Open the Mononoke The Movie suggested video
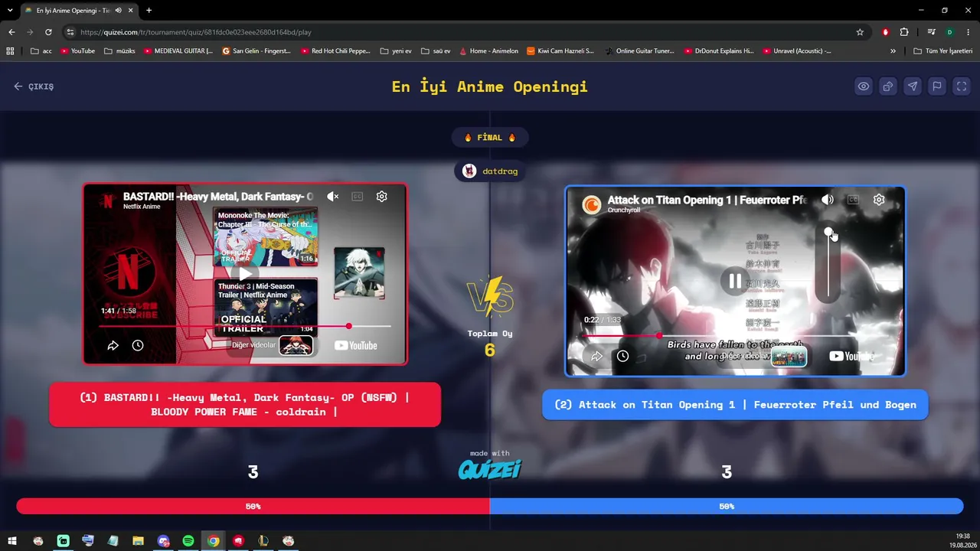Screen dimensions: 980x551 coord(266,236)
